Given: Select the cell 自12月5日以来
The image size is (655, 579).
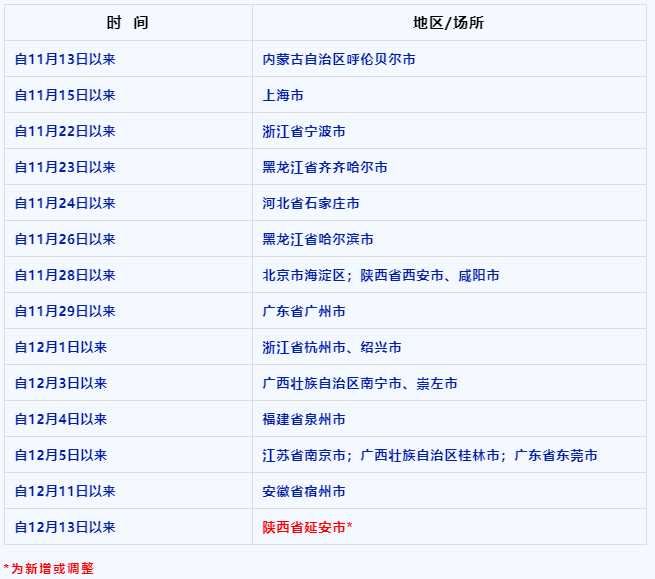Looking at the screenshot, I should pyautogui.click(x=128, y=455).
